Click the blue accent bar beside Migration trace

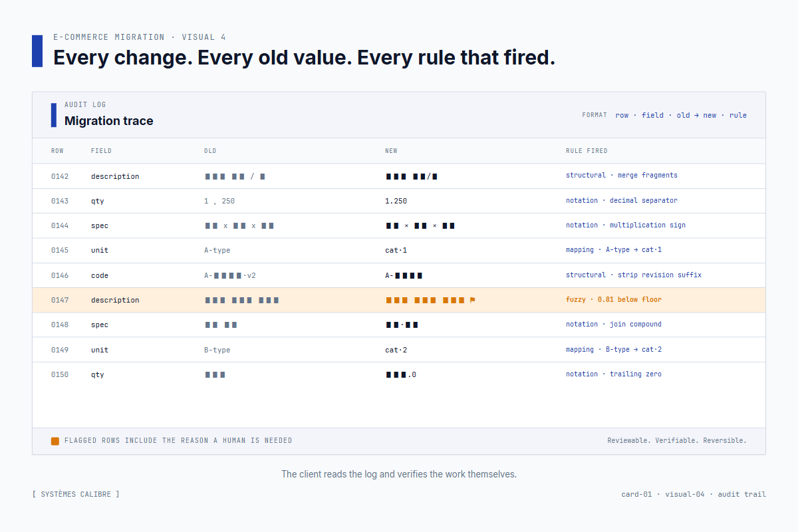54,114
